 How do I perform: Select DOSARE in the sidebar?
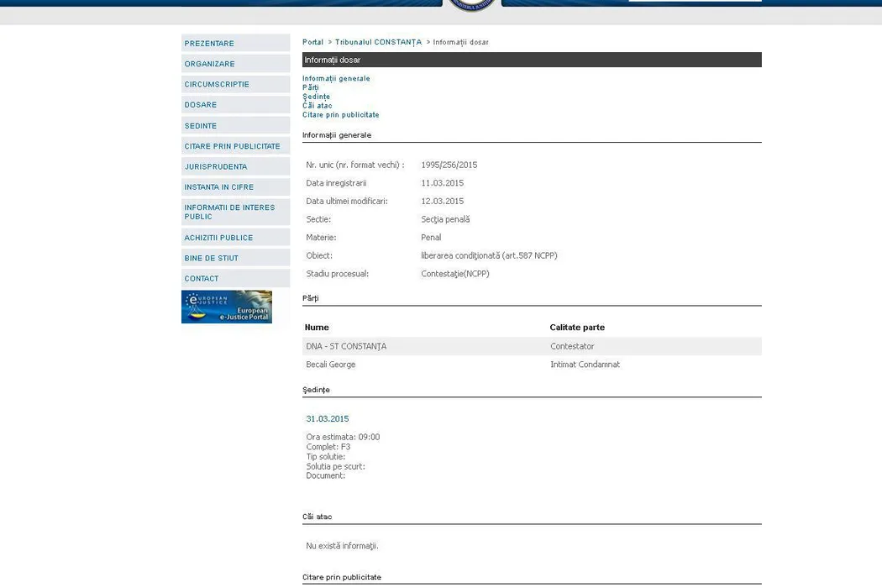(x=201, y=105)
